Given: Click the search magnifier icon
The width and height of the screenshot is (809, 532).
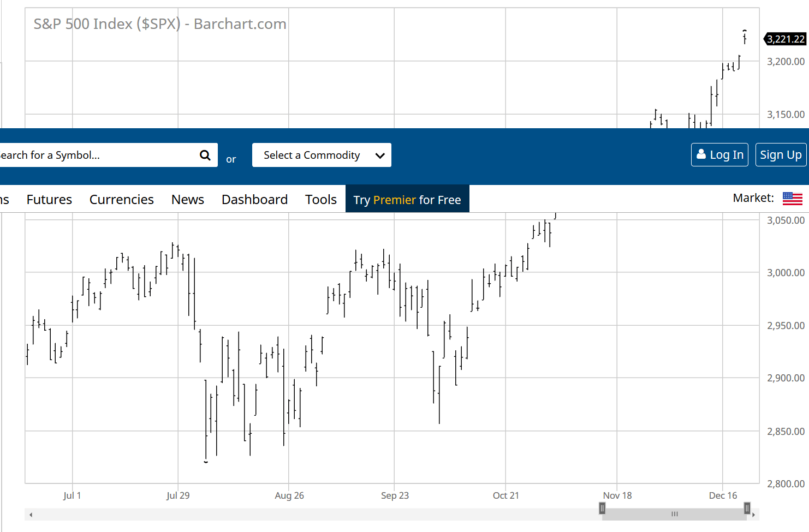Looking at the screenshot, I should (205, 155).
